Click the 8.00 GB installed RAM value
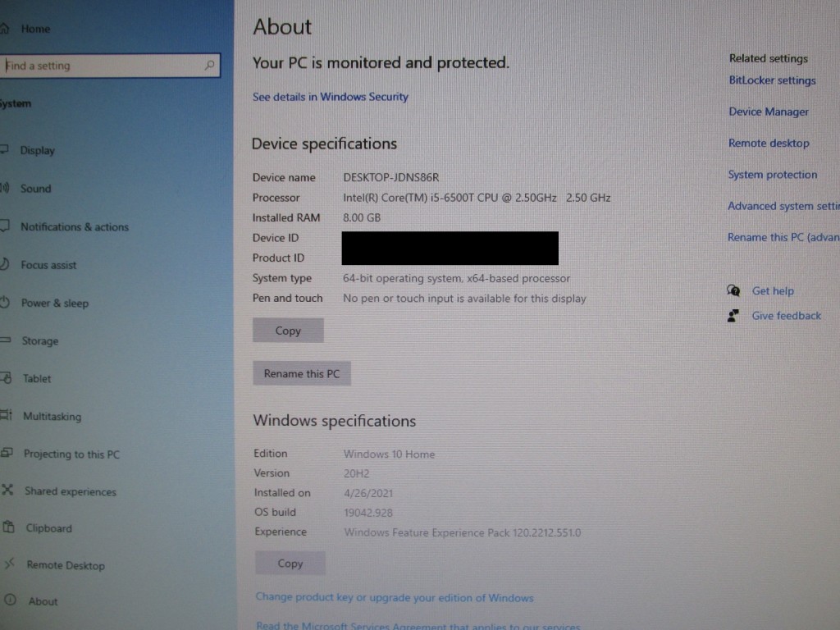Screen dimensions: 840x630 [x=362, y=217]
